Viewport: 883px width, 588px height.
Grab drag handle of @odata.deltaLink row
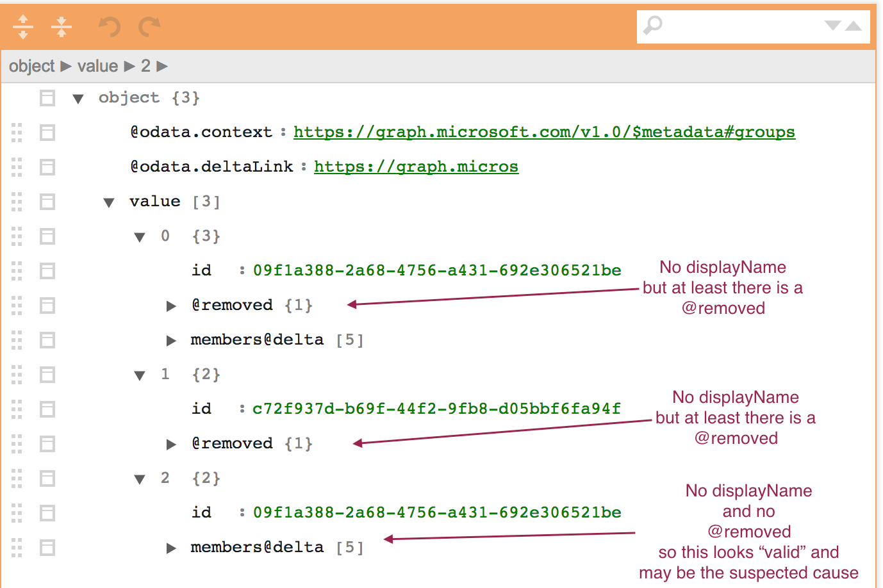tap(17, 167)
